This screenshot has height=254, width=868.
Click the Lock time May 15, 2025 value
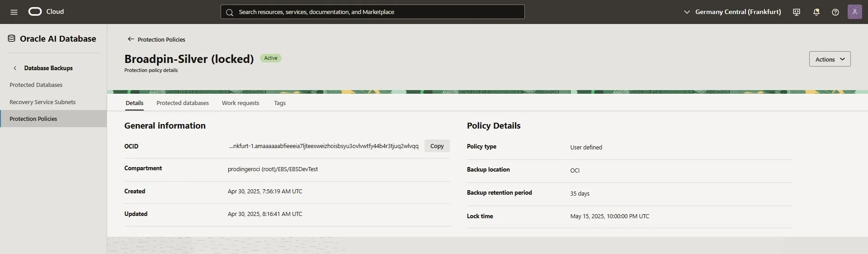click(609, 216)
